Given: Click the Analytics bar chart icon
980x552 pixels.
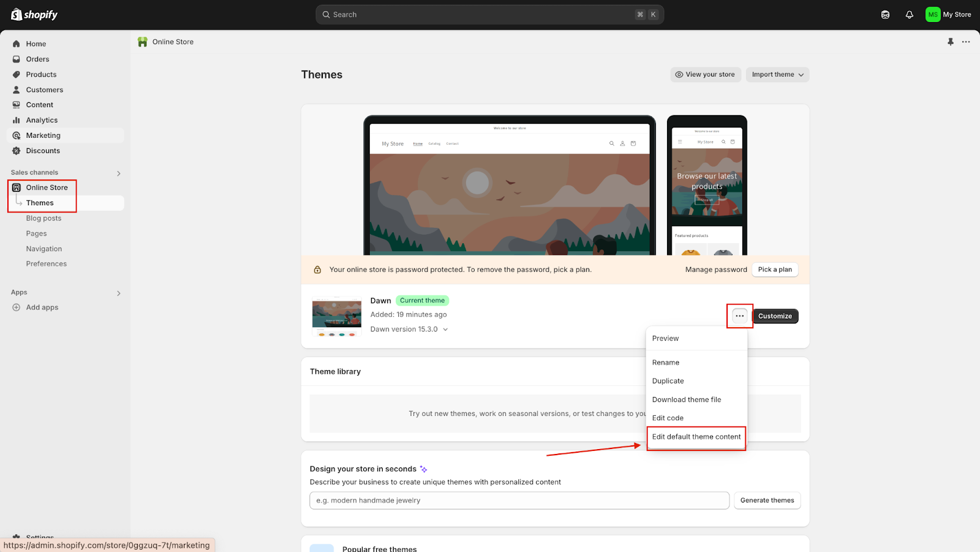Looking at the screenshot, I should [x=17, y=121].
